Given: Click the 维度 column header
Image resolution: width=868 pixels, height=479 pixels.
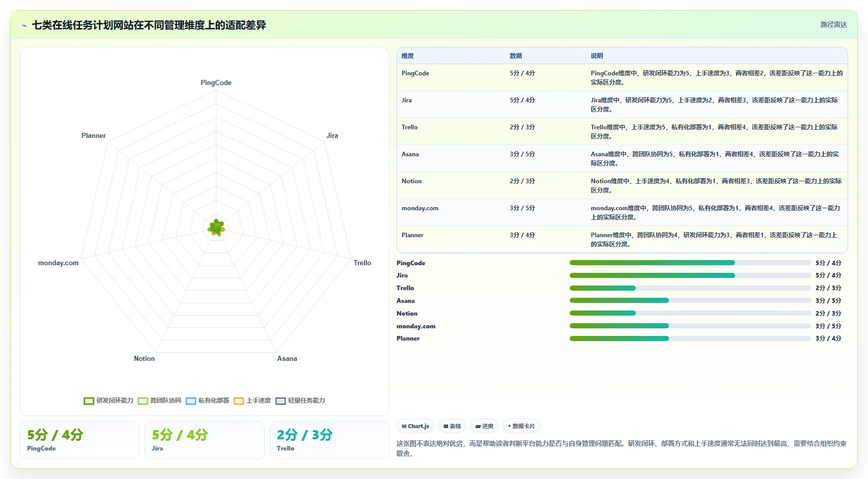Looking at the screenshot, I should (408, 56).
